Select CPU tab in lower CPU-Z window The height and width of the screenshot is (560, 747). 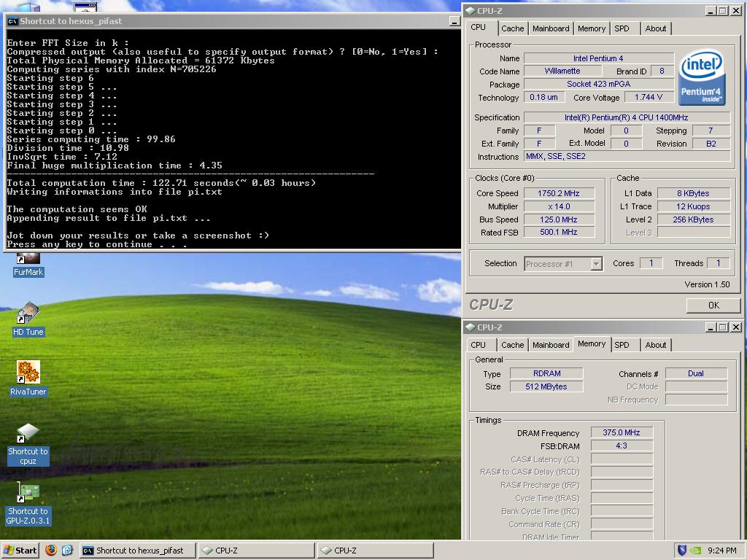(x=479, y=345)
